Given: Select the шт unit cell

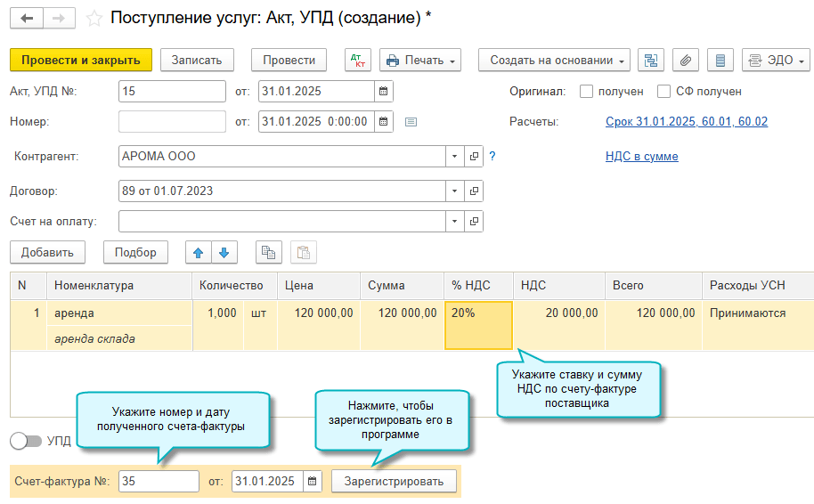Looking at the screenshot, I should (261, 325).
